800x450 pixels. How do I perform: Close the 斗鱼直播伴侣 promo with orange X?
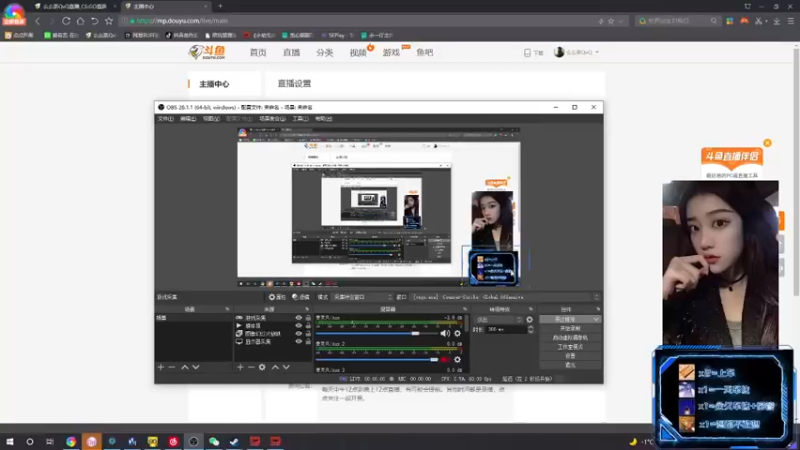coord(767,143)
